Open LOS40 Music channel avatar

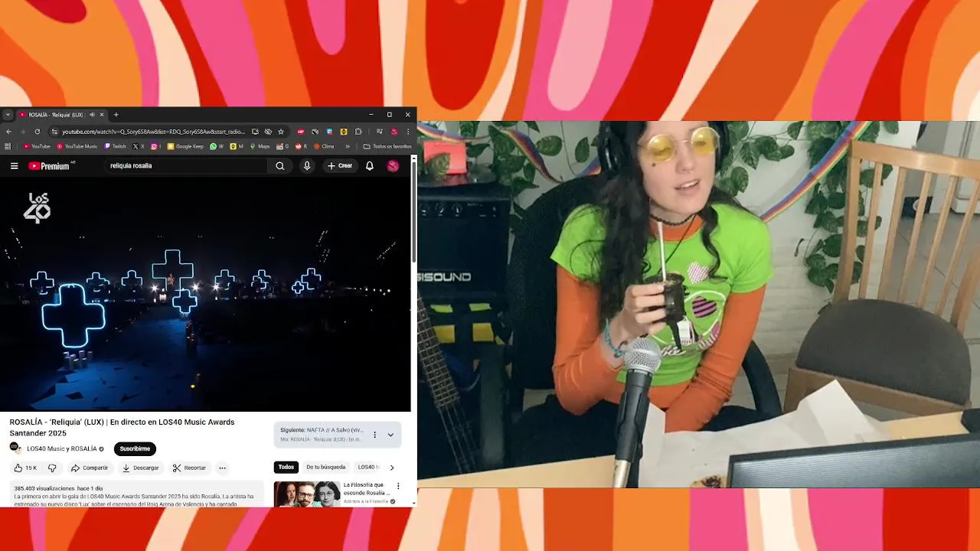(x=15, y=448)
